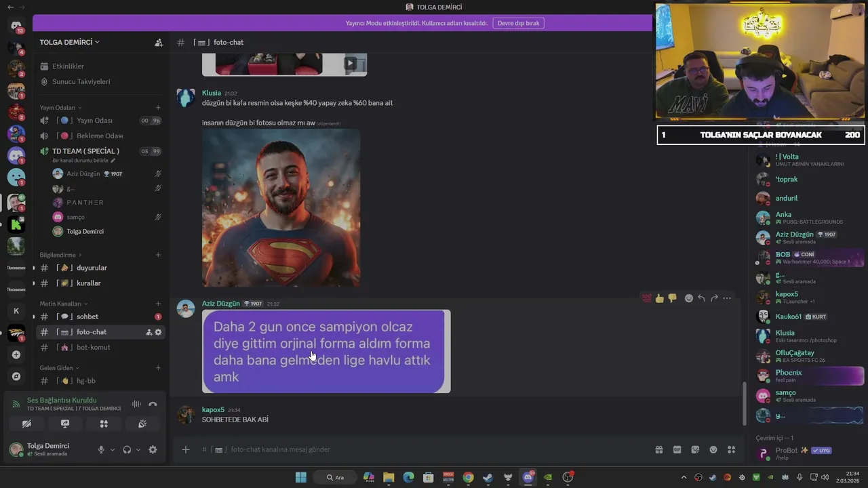
Task: Open foto-chat channel settings gear
Action: (x=159, y=332)
